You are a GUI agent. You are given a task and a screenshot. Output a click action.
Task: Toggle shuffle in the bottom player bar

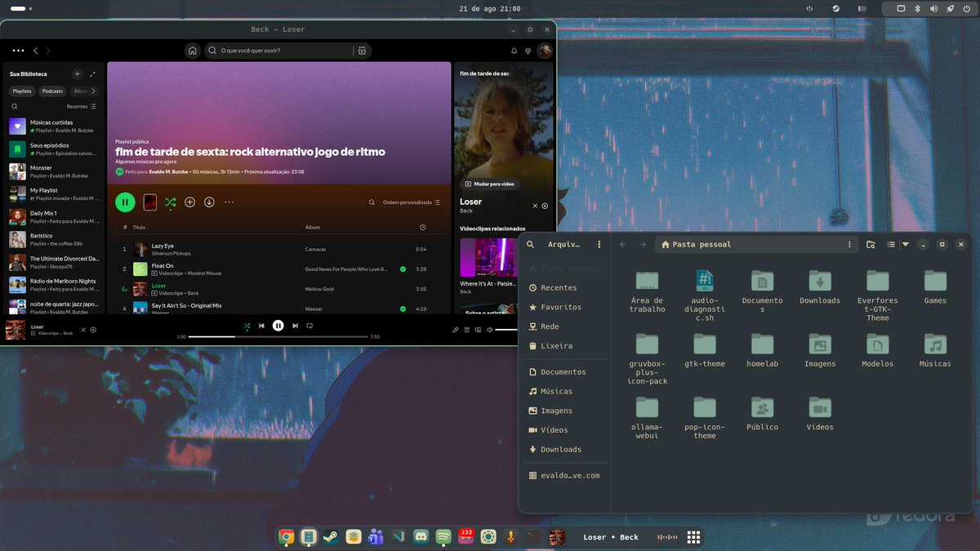pyautogui.click(x=247, y=326)
